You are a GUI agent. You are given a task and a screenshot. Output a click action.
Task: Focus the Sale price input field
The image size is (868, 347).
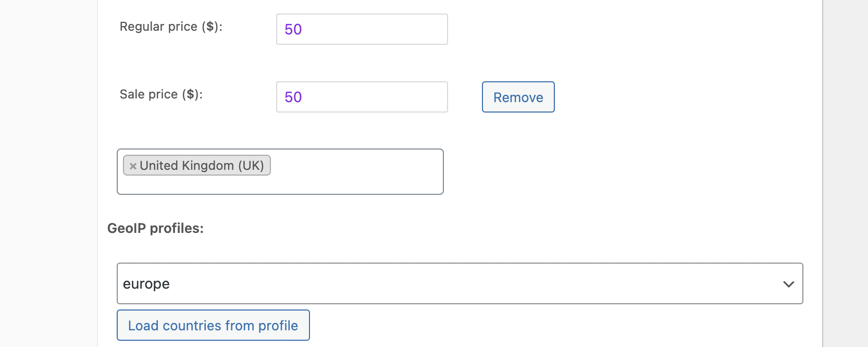362,97
